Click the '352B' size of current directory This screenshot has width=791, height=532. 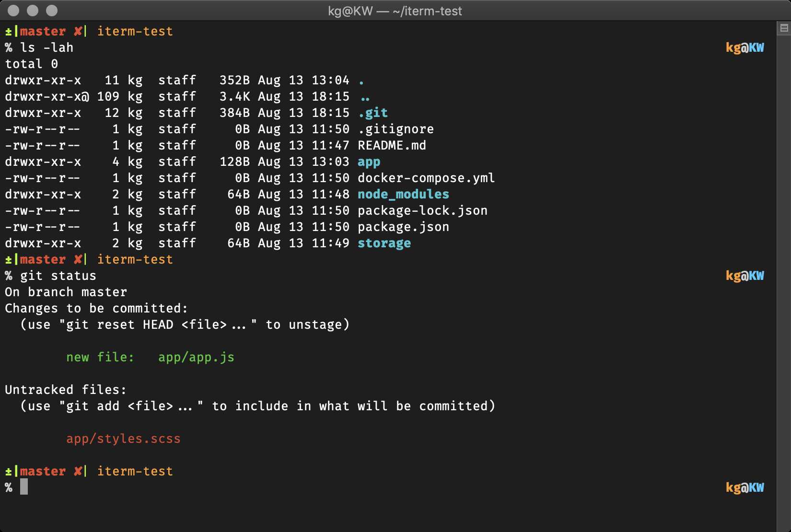(235, 80)
